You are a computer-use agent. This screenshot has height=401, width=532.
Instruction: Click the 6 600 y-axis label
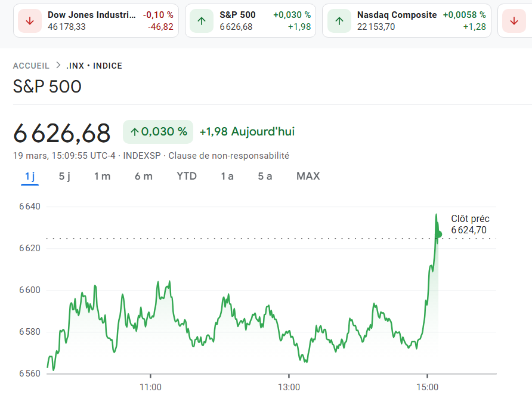pyautogui.click(x=29, y=290)
